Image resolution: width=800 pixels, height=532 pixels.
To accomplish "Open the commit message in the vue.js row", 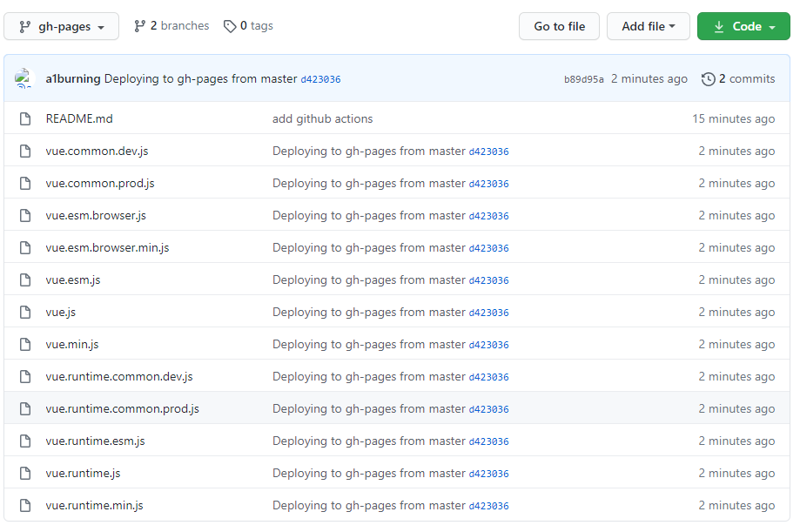I will (369, 312).
